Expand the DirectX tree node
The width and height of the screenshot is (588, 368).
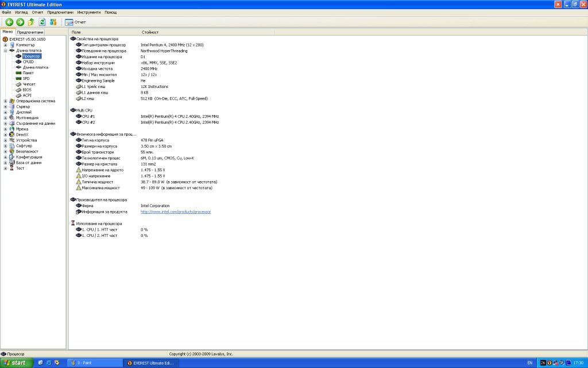pos(5,135)
